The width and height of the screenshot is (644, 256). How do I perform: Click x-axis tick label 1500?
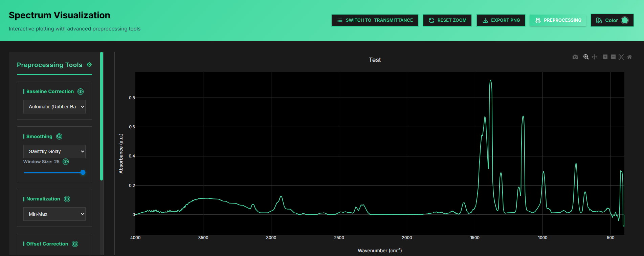tap(475, 238)
